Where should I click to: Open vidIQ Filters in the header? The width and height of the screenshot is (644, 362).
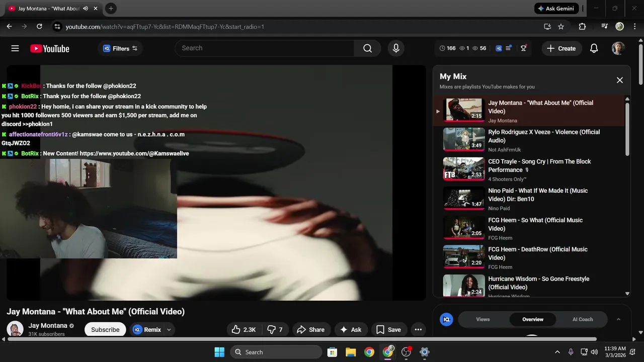[x=120, y=48]
